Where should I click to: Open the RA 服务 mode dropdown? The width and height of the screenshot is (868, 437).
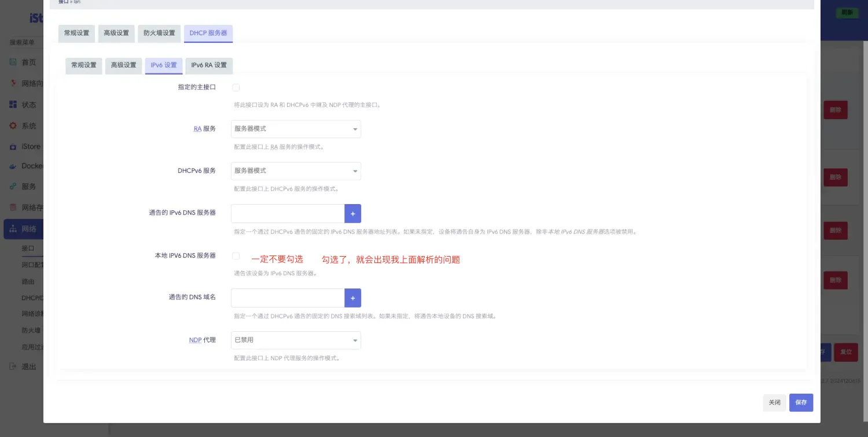point(296,129)
